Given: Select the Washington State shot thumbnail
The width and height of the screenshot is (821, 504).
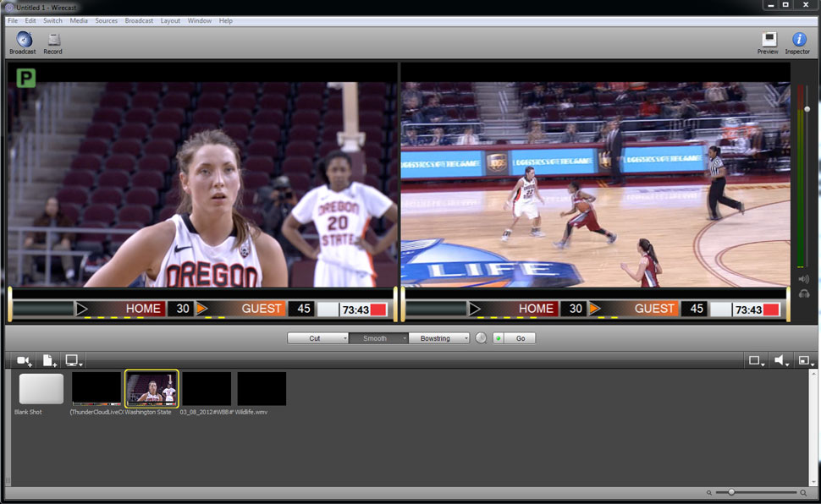Looking at the screenshot, I should [x=152, y=389].
